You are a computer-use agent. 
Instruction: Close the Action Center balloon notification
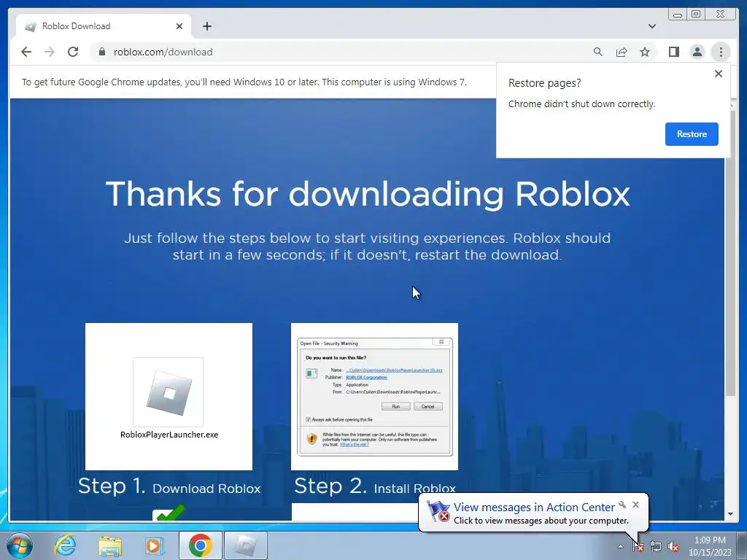click(x=635, y=505)
